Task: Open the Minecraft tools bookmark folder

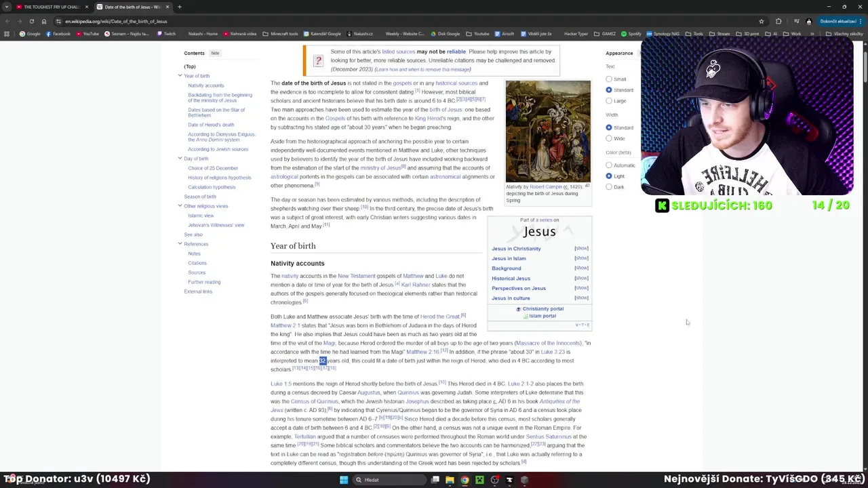Action: 280,34
